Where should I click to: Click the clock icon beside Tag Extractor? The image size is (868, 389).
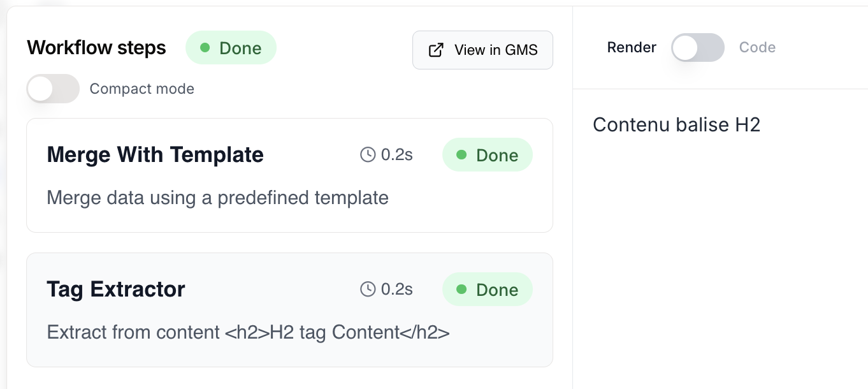(x=368, y=289)
